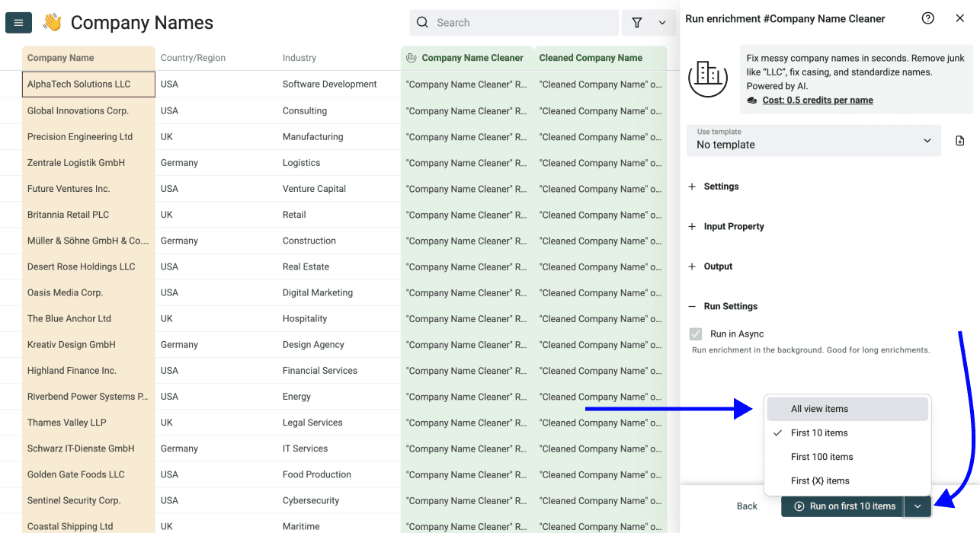Click the save-as-template icon beside the template dropdown
This screenshot has width=980, height=533.
[959, 140]
